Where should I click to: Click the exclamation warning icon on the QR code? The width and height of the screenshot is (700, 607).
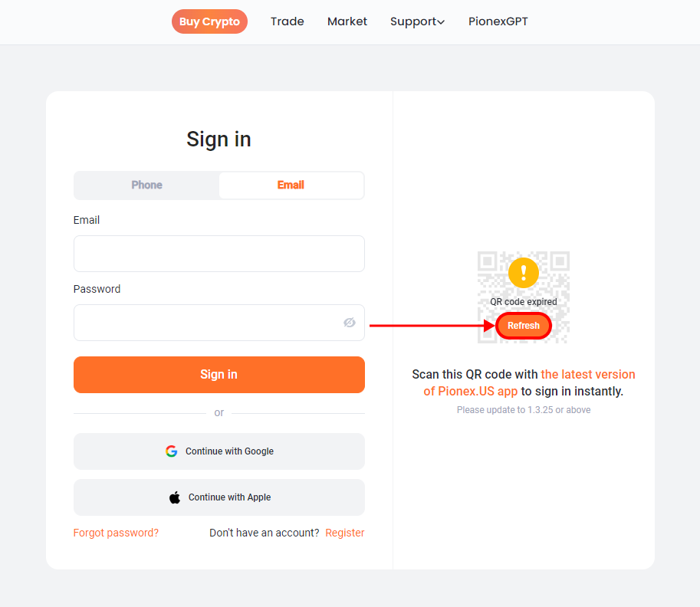click(x=523, y=273)
